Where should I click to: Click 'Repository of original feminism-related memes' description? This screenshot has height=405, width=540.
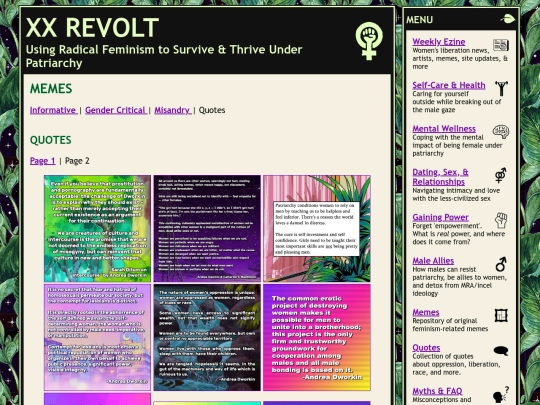tap(450, 325)
